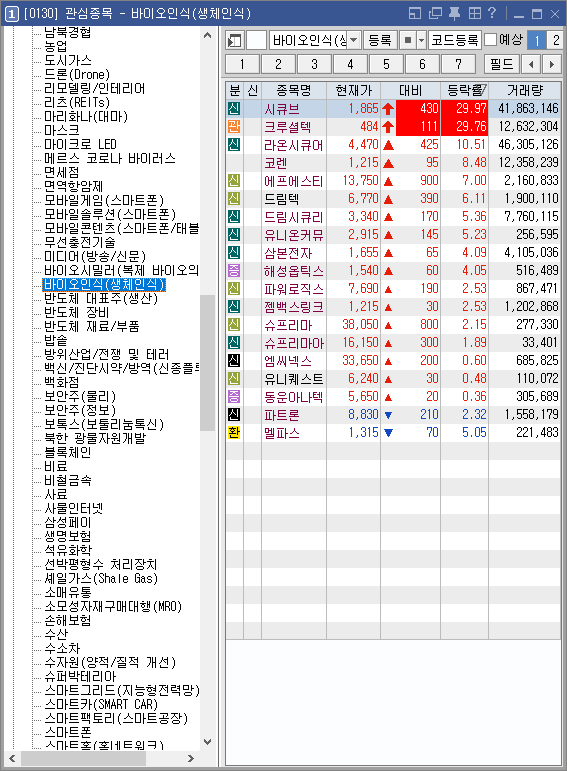567x771 pixels.
Task: Click the screen number 1 icon in title bar
Action: tap(12, 13)
